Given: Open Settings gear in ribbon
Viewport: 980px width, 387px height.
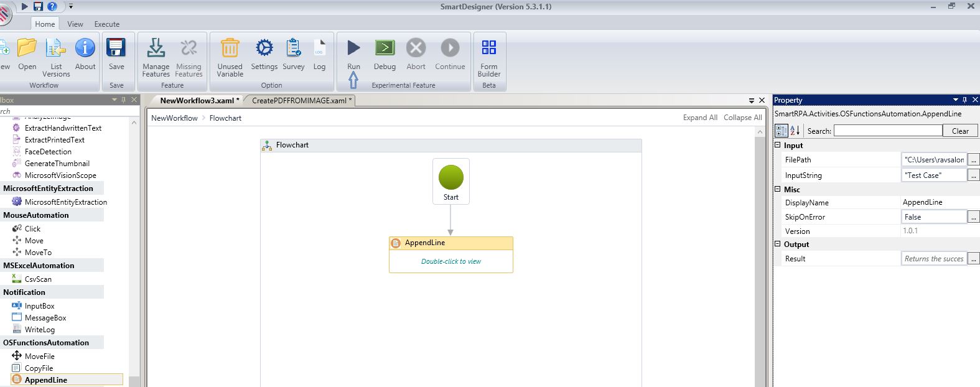Looking at the screenshot, I should click(264, 49).
